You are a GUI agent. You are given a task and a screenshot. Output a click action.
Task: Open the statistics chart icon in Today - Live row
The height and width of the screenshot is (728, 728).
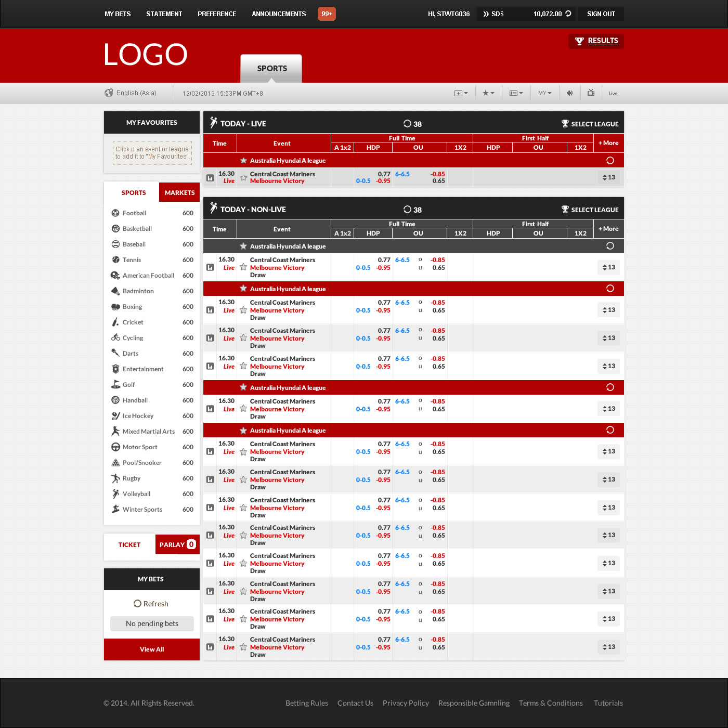tap(210, 178)
